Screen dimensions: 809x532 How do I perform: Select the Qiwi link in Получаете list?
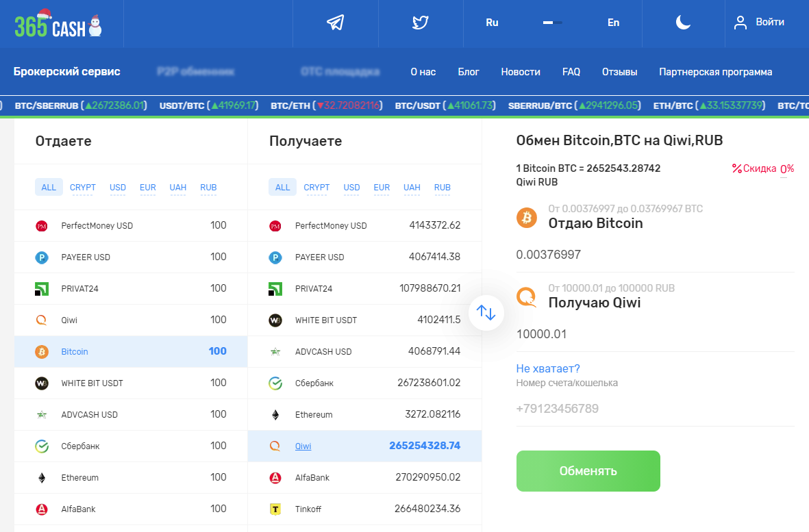[x=303, y=446]
